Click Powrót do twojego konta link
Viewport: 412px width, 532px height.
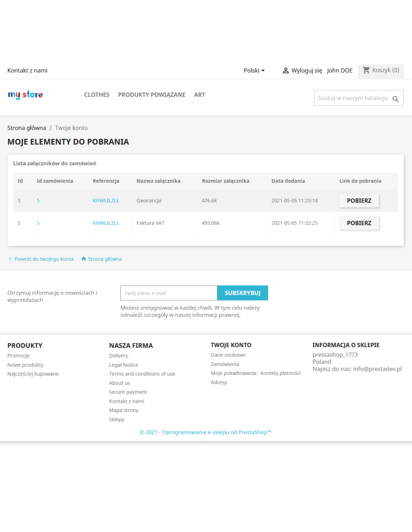pos(44,259)
